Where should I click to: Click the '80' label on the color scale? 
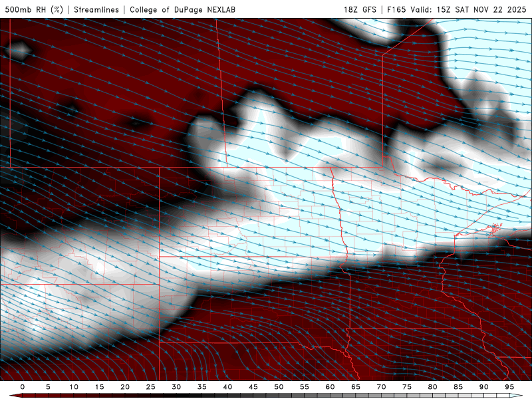pos(432,387)
